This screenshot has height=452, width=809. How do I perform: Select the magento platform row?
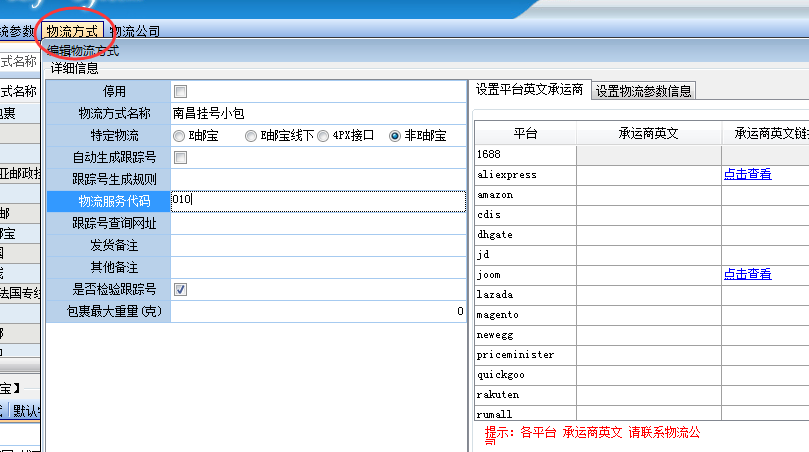[x=525, y=315]
